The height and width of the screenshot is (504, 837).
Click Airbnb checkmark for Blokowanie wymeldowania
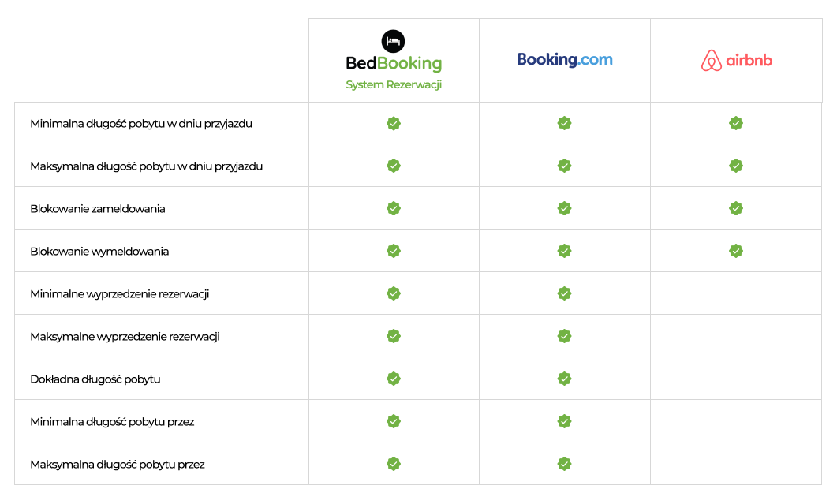click(736, 251)
